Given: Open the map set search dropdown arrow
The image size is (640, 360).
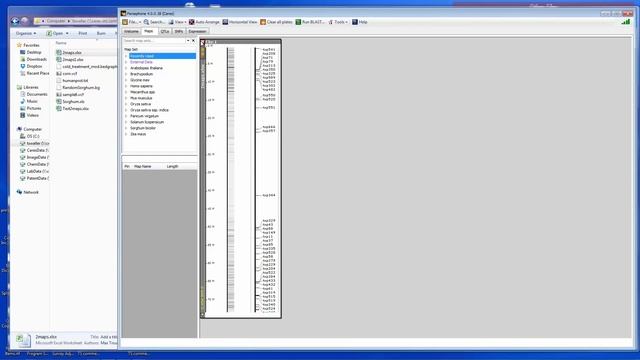Looking at the screenshot, I should 188,41.
